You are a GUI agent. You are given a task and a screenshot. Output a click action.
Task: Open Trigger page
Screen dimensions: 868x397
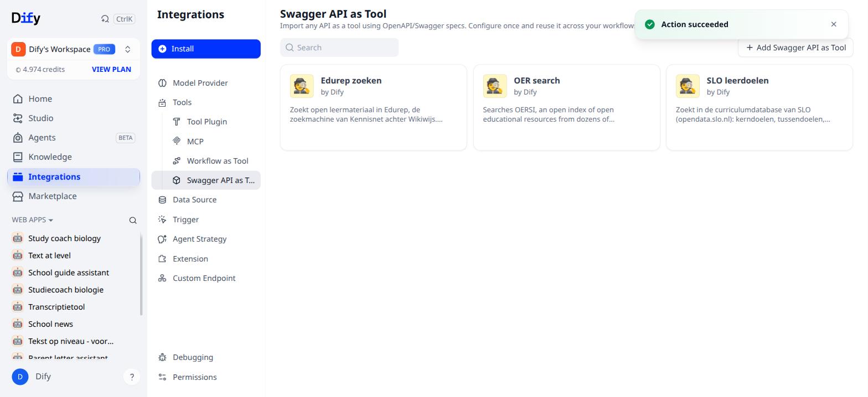coord(206,220)
